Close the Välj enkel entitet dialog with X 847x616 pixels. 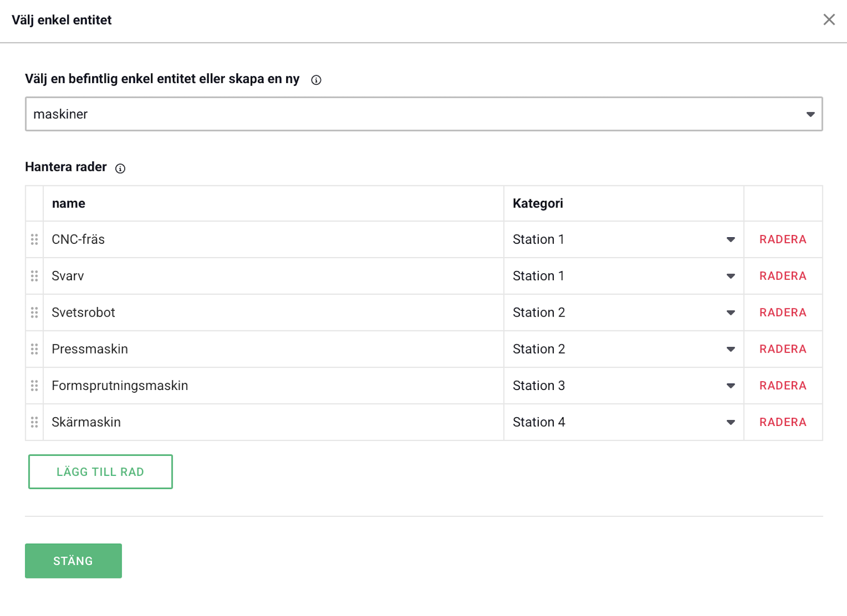(x=829, y=20)
